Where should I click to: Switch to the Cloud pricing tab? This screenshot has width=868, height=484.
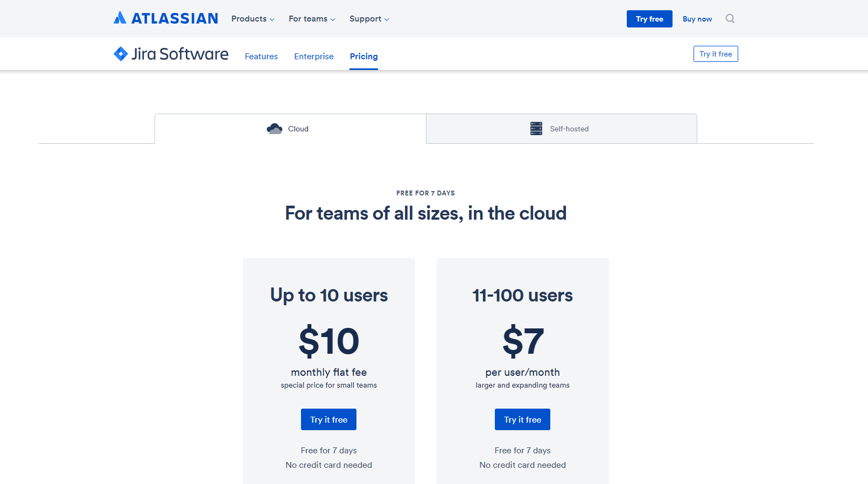click(290, 129)
